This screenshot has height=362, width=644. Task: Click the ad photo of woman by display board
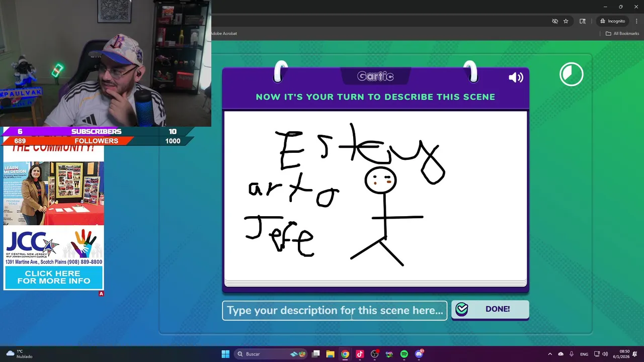tap(54, 194)
